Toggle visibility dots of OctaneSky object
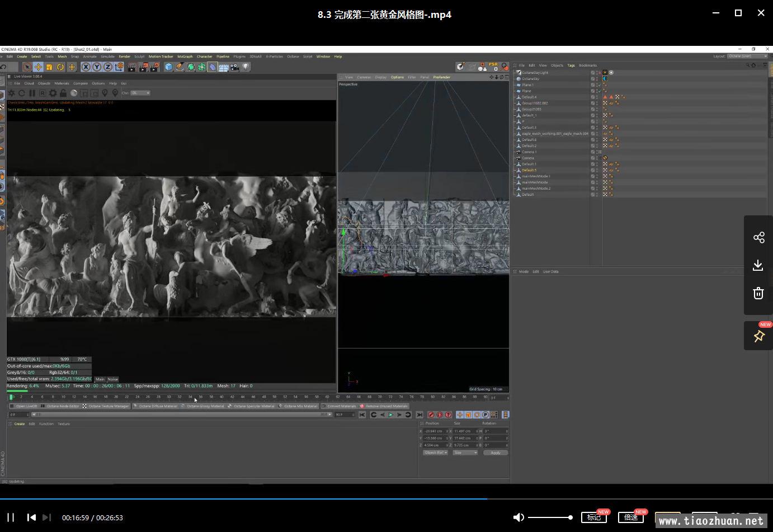Image resolution: width=773 pixels, height=532 pixels. (x=597, y=79)
